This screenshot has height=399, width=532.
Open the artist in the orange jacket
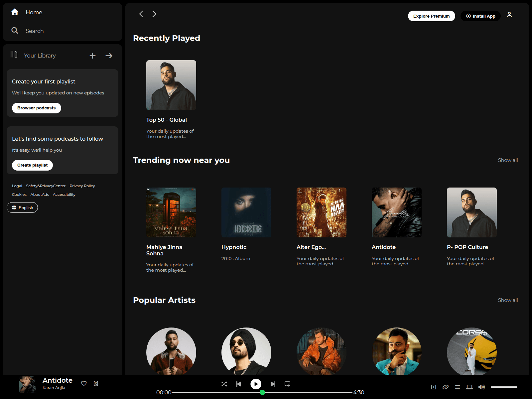tap(322, 351)
